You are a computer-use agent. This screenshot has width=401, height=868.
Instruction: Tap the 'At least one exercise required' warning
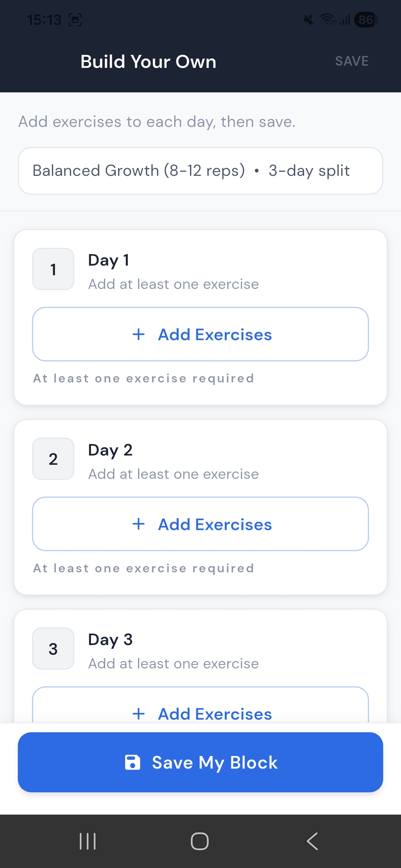(143, 378)
